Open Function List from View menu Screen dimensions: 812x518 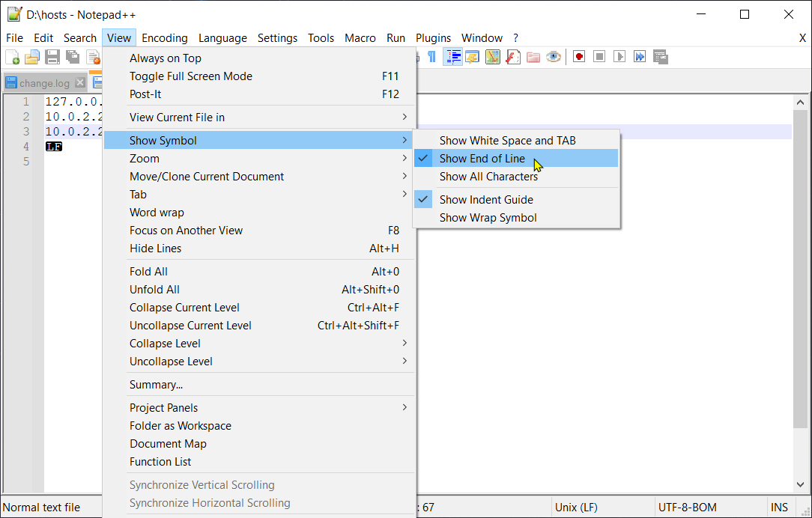coord(259,462)
